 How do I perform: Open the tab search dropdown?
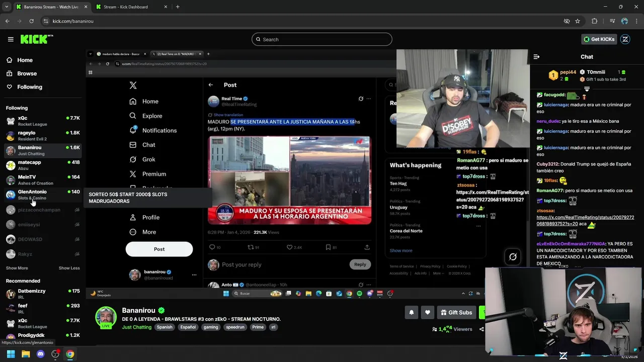[7, 7]
